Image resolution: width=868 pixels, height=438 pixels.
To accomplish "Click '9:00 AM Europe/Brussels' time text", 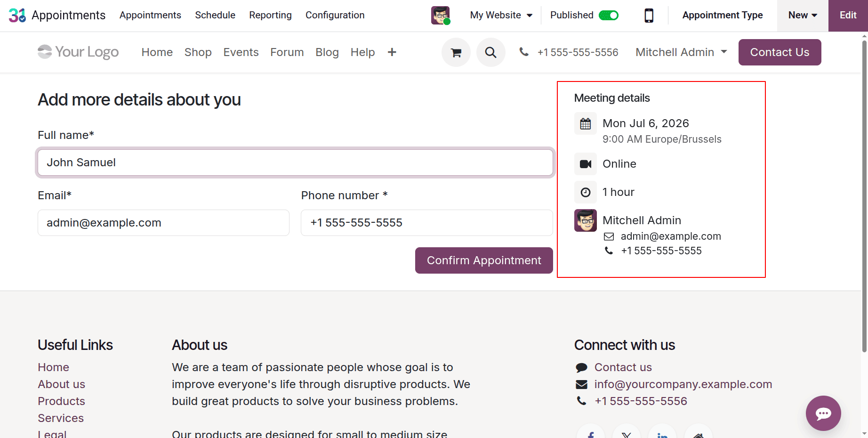I will (662, 139).
